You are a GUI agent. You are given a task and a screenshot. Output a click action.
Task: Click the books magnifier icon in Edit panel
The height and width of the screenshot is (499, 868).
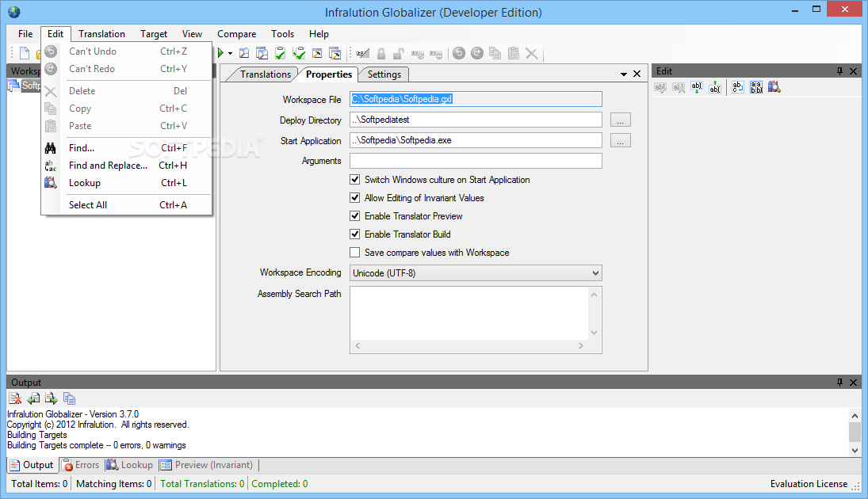click(x=774, y=87)
